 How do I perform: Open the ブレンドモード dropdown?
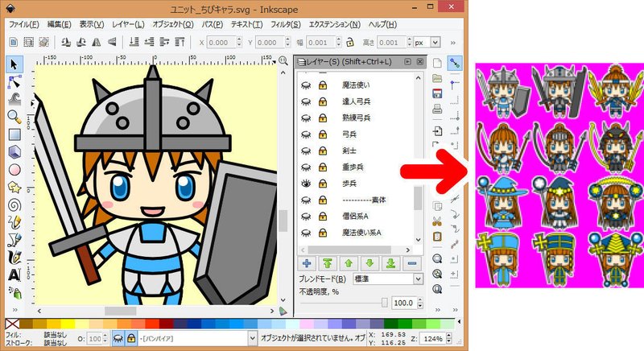388,279
